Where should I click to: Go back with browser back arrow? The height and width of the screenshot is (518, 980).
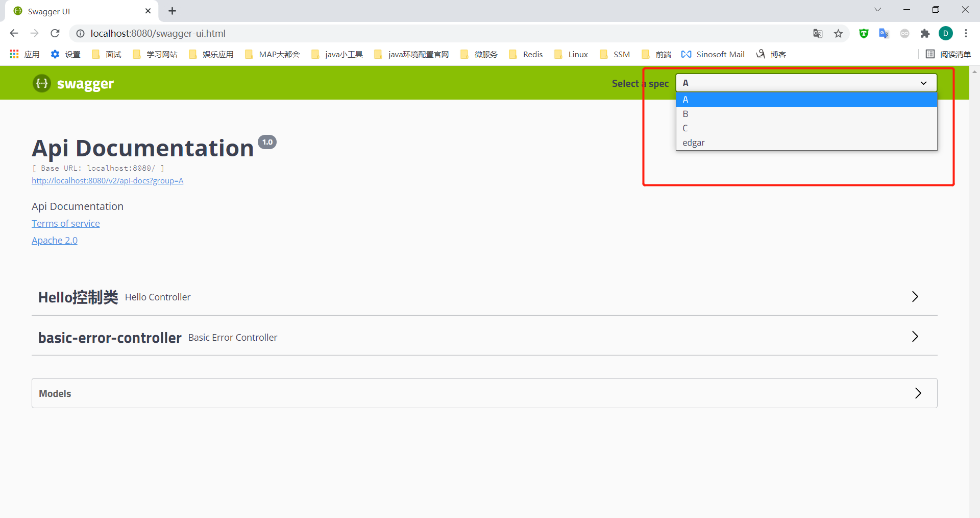[14, 33]
